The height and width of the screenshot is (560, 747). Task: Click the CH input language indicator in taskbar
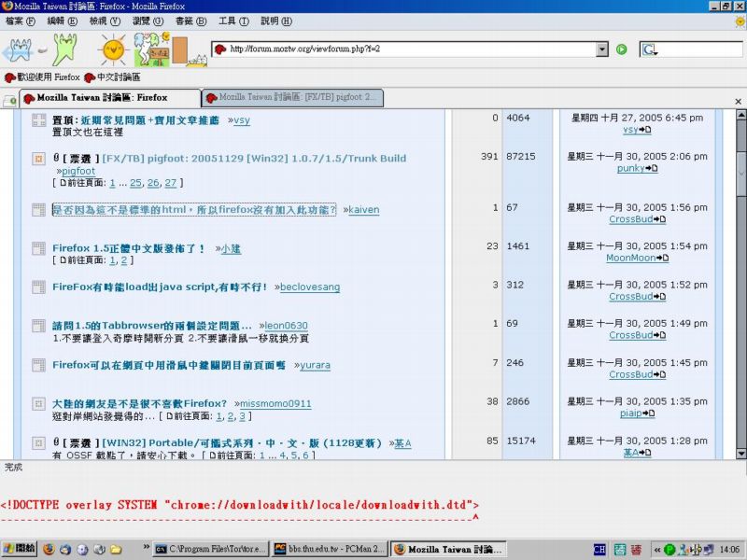tap(600, 550)
